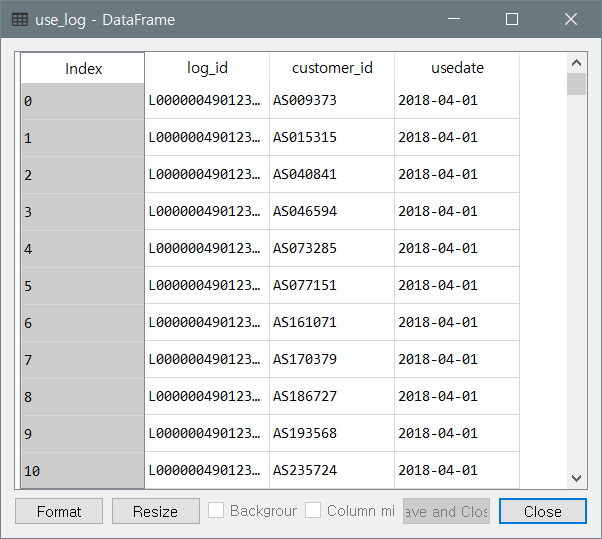
Task: Select the Index column header
Action: [83, 68]
